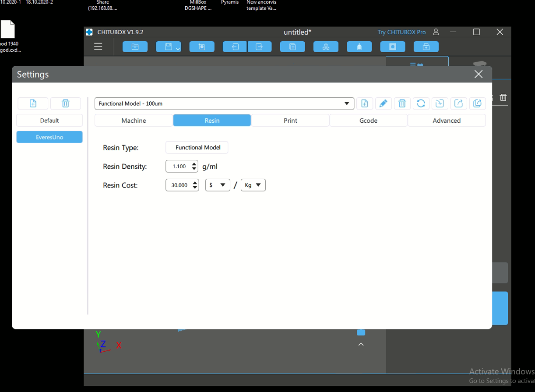Click the Try CHITUBOX Pro link
The image size is (535, 392).
401,32
